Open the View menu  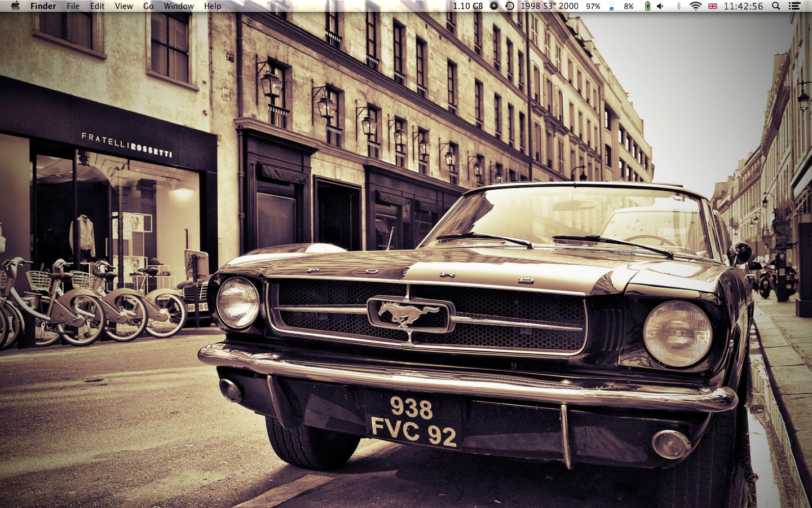point(123,6)
